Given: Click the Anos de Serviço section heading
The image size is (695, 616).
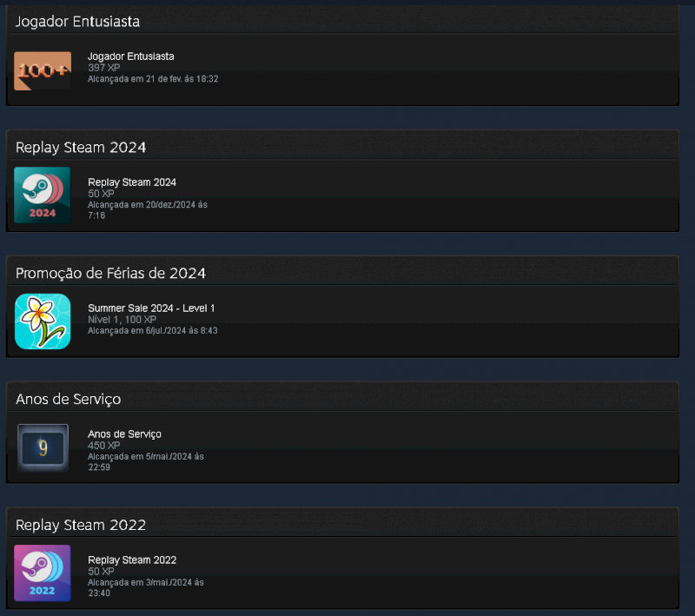Looking at the screenshot, I should coord(69,399).
